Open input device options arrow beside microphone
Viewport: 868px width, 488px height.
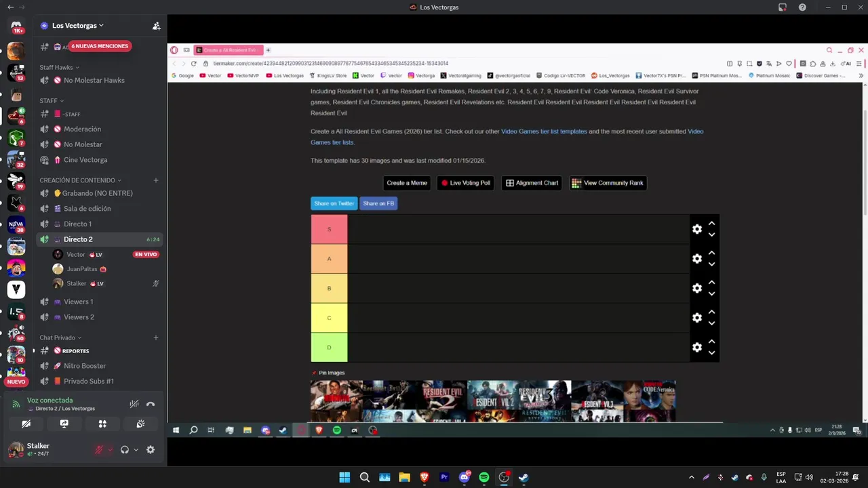pyautogui.click(x=110, y=449)
